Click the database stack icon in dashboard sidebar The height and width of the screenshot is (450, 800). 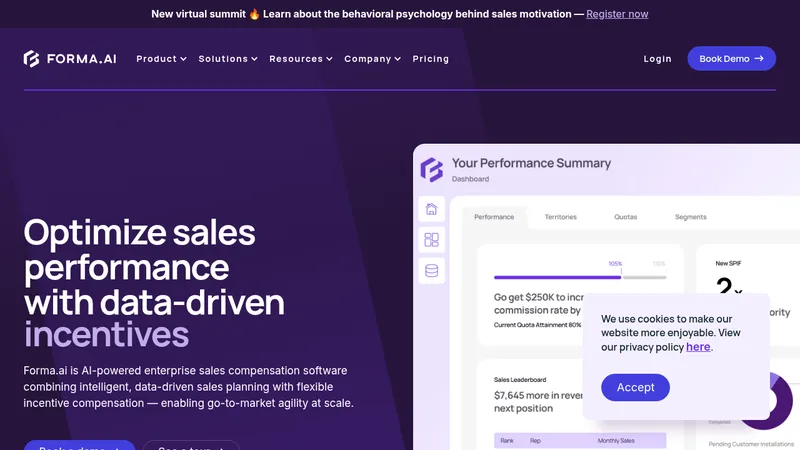(432, 270)
